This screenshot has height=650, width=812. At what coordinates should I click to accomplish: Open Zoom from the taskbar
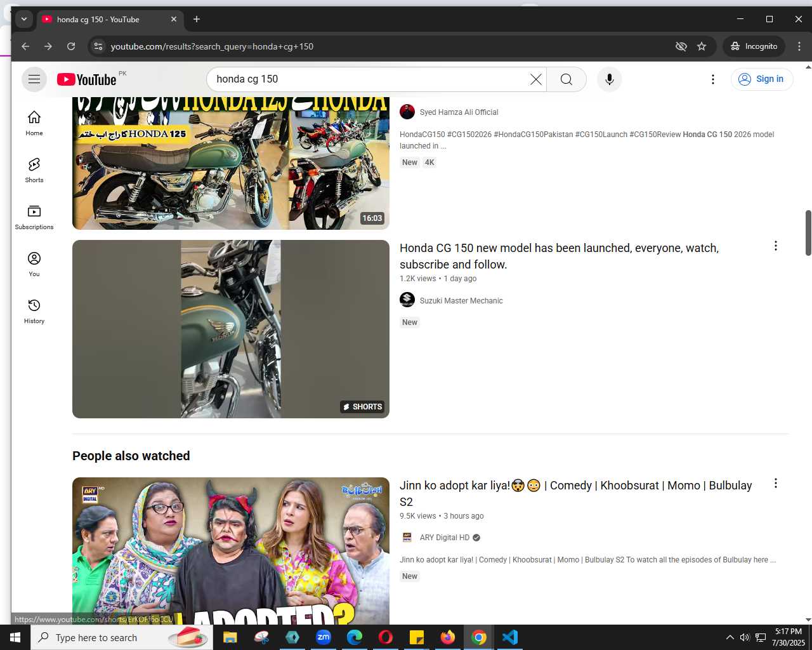324,637
